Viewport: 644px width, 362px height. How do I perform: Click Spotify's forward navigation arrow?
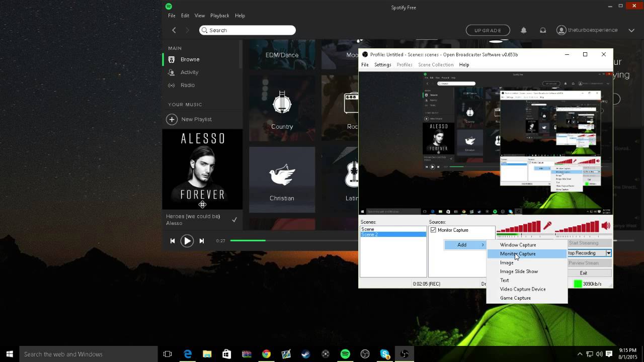pyautogui.click(x=188, y=30)
